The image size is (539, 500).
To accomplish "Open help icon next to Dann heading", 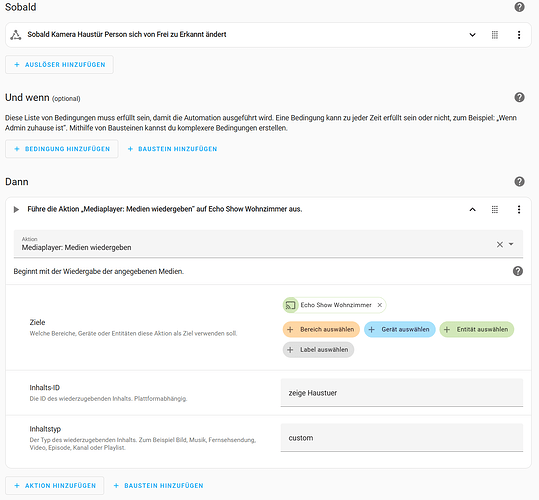I will click(x=519, y=182).
